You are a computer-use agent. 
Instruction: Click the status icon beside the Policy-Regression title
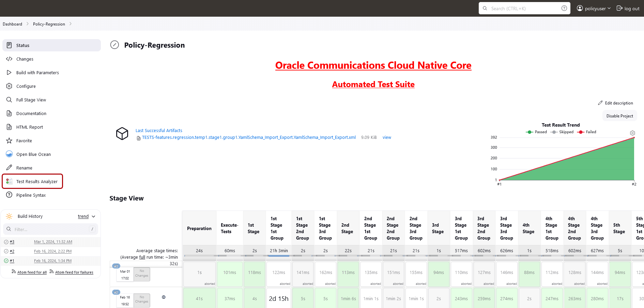(115, 45)
